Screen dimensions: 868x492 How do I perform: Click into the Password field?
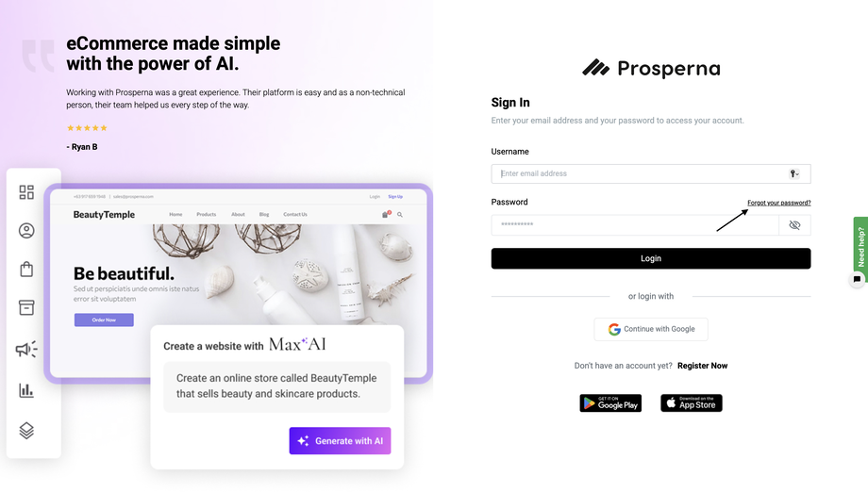634,225
